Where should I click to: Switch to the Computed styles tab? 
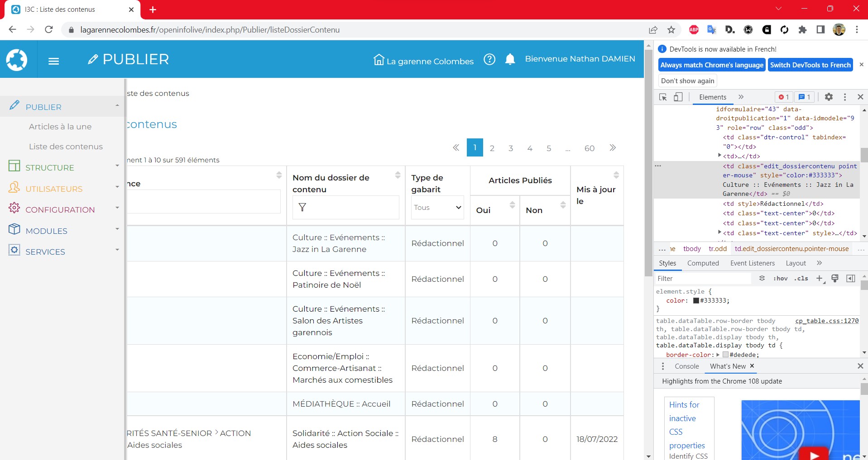click(x=703, y=263)
